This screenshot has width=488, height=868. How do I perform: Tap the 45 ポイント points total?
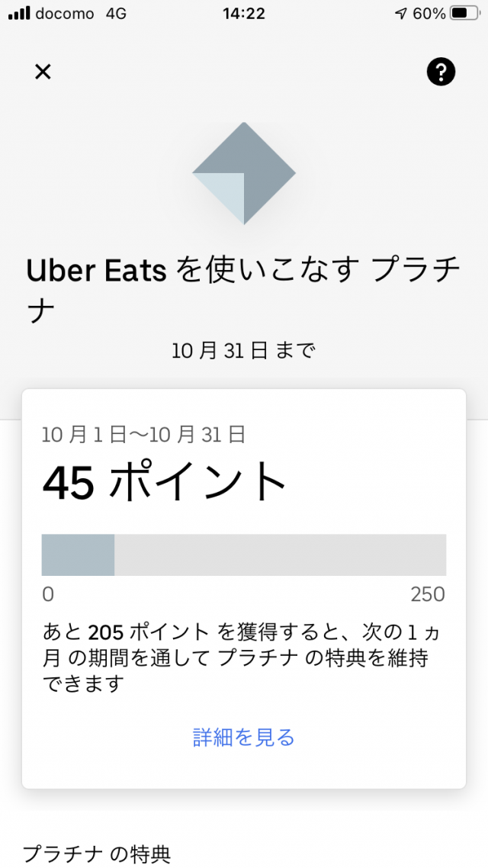tap(164, 482)
